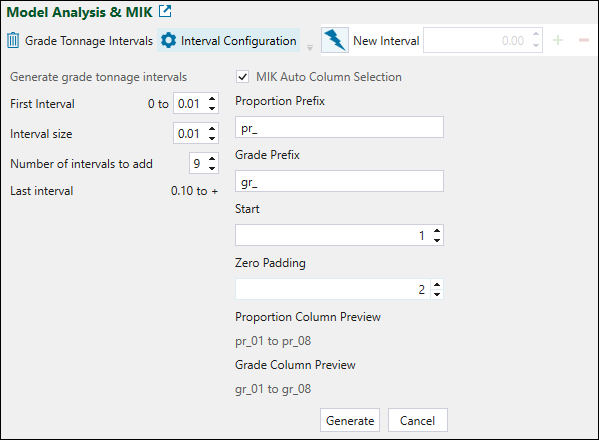Increase Number of intervals to add
This screenshot has width=599, height=440.
pyautogui.click(x=212, y=159)
